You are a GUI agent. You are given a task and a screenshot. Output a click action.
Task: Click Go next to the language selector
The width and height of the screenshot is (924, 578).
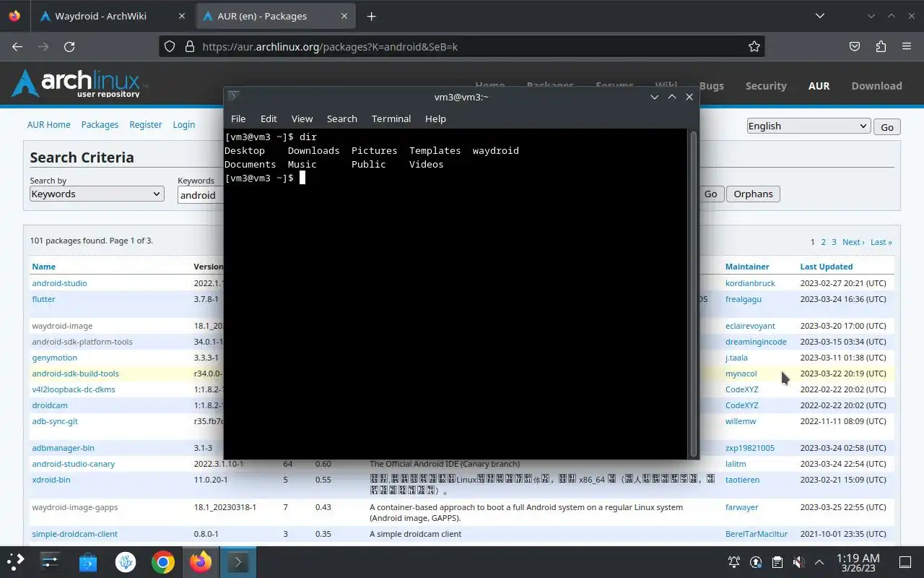tap(887, 127)
